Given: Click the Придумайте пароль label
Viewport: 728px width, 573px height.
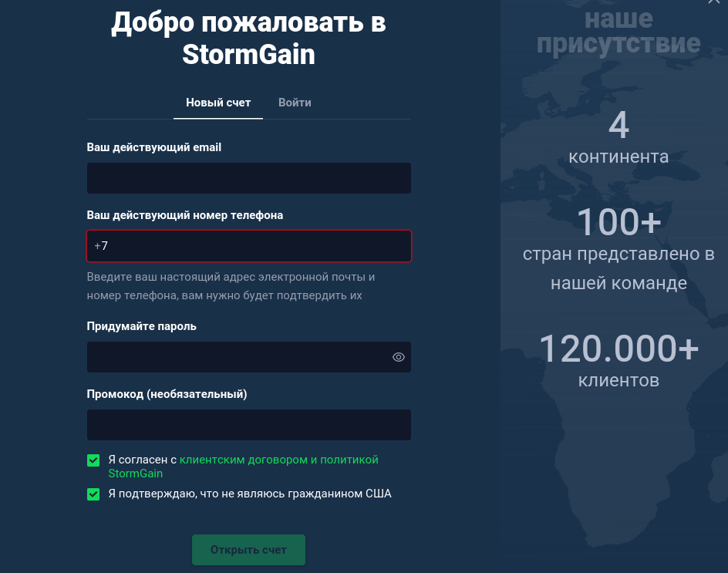Looking at the screenshot, I should click(141, 326).
